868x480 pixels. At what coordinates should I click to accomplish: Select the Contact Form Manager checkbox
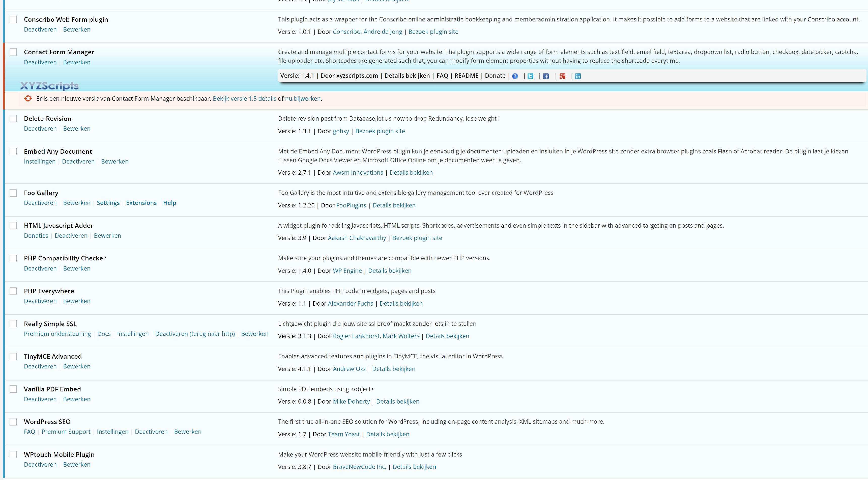point(13,52)
